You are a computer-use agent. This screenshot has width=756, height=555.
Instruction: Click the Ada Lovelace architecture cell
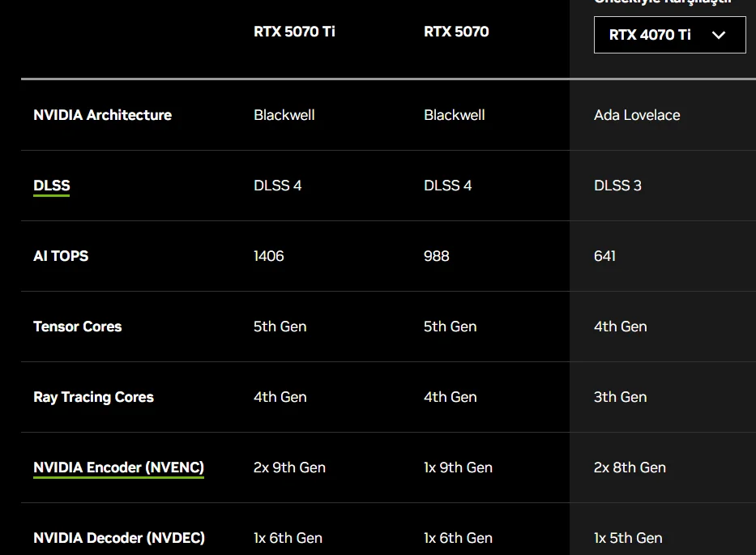[637, 115]
